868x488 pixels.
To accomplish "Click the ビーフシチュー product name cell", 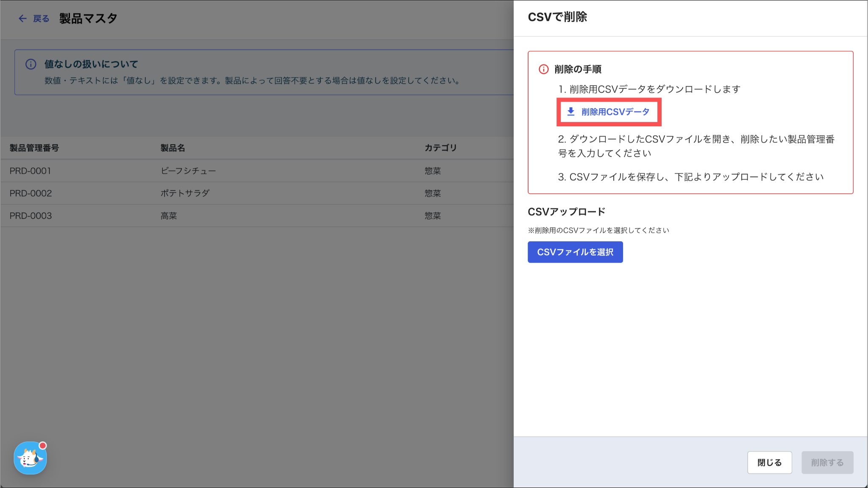I will pos(188,171).
